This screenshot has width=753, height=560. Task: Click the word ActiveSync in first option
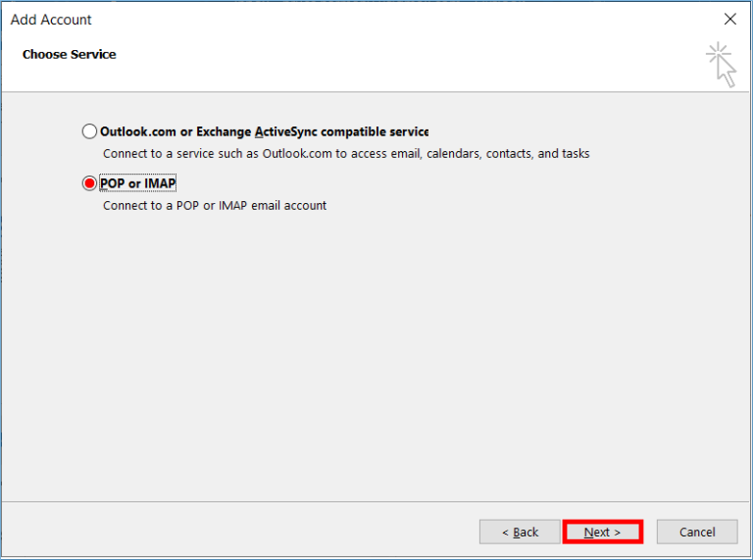tap(288, 131)
